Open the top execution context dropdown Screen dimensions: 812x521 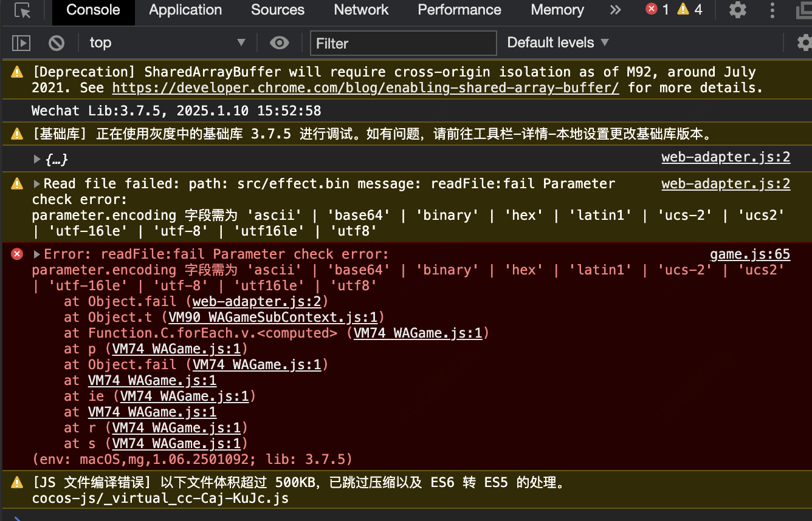click(x=167, y=43)
